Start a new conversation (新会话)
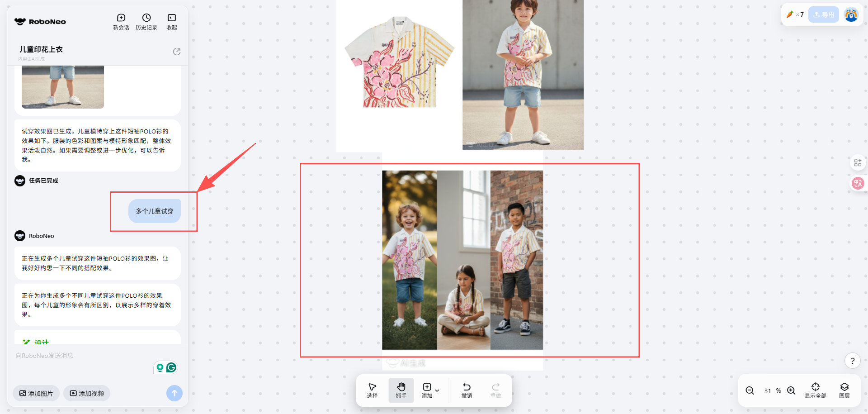Image resolution: width=868 pixels, height=414 pixels. pyautogui.click(x=121, y=21)
